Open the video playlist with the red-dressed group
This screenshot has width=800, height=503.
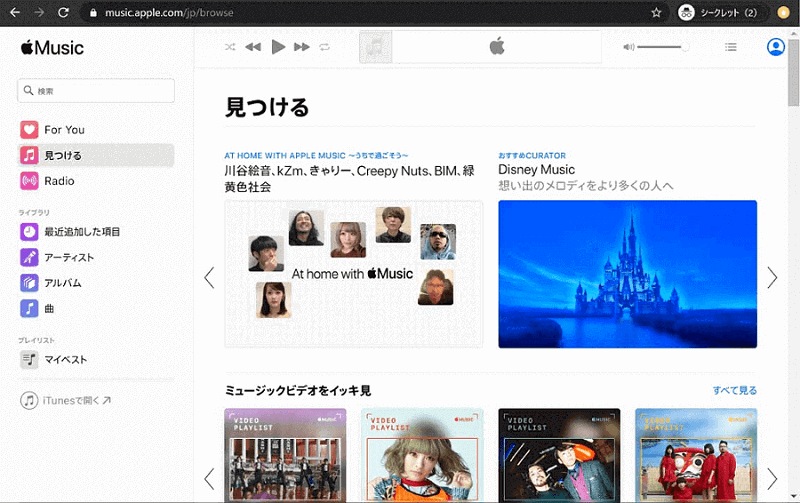tap(696, 456)
